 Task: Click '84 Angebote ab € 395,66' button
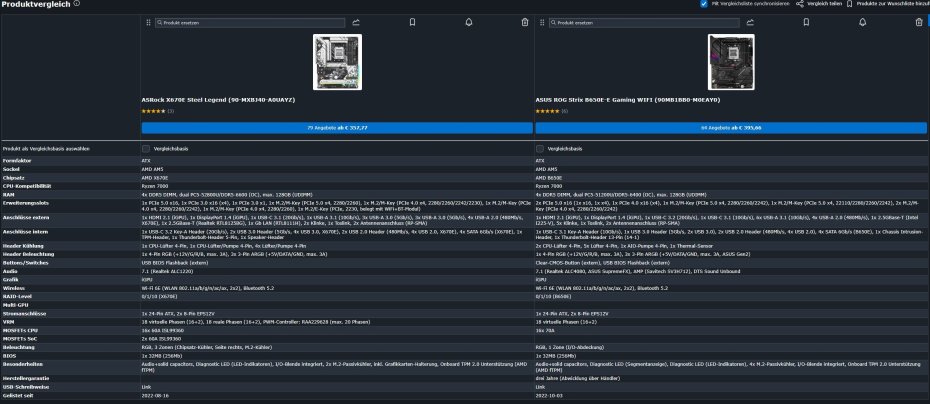click(x=731, y=128)
